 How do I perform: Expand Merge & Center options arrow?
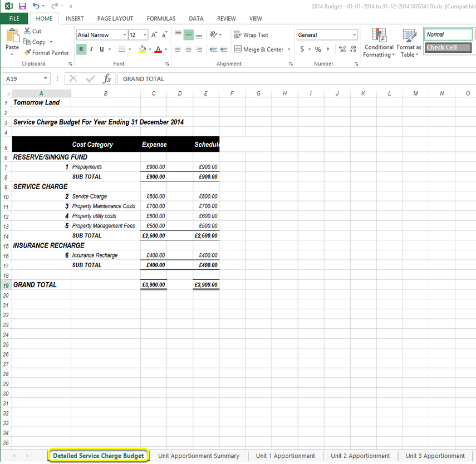pyautogui.click(x=289, y=49)
